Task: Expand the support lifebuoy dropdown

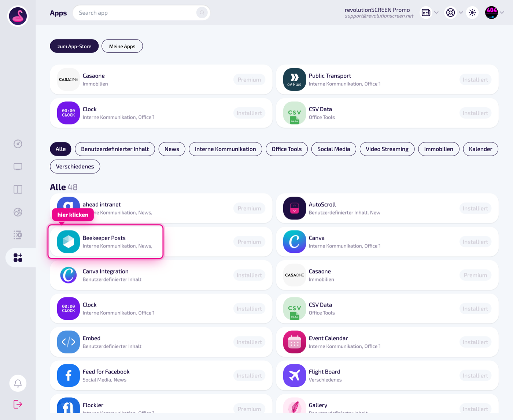Action: pyautogui.click(x=454, y=13)
